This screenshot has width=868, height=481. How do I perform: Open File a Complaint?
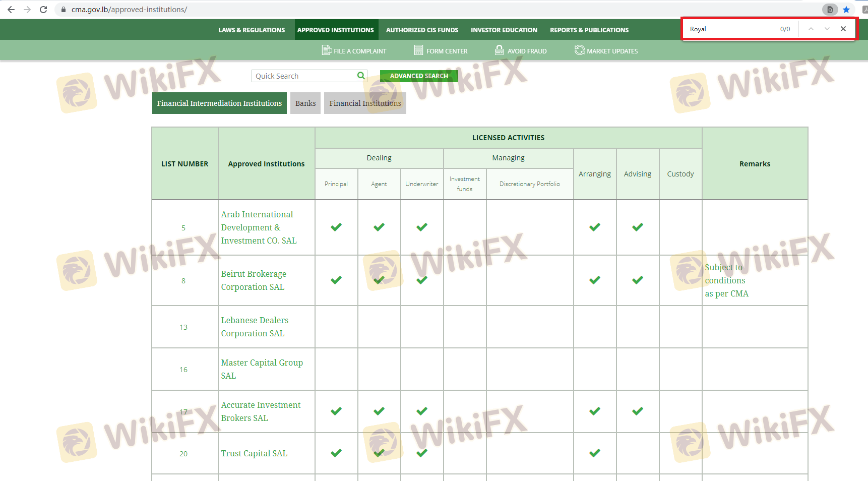click(354, 51)
